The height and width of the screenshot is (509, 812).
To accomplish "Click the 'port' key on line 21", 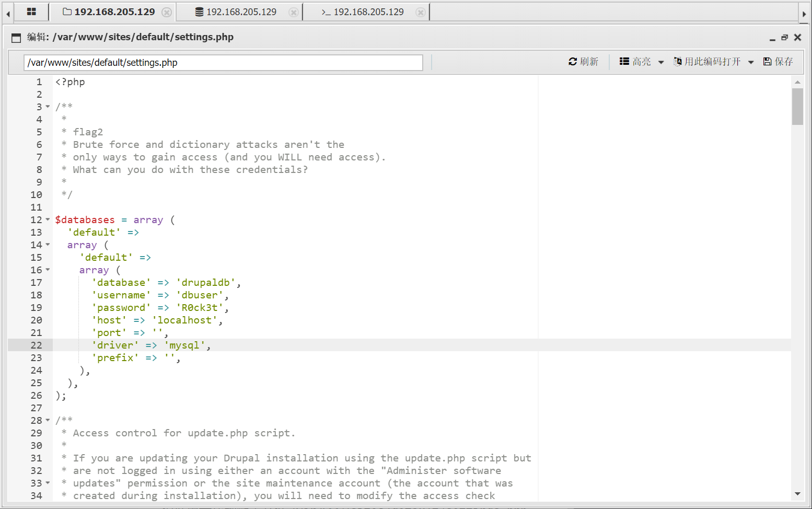I will click(x=109, y=333).
